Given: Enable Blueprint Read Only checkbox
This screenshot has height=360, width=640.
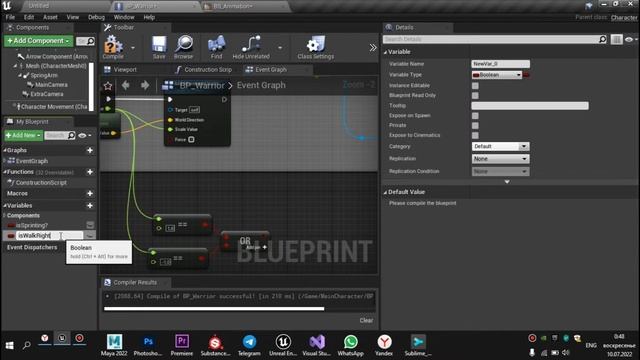Looking at the screenshot, I should point(475,96).
